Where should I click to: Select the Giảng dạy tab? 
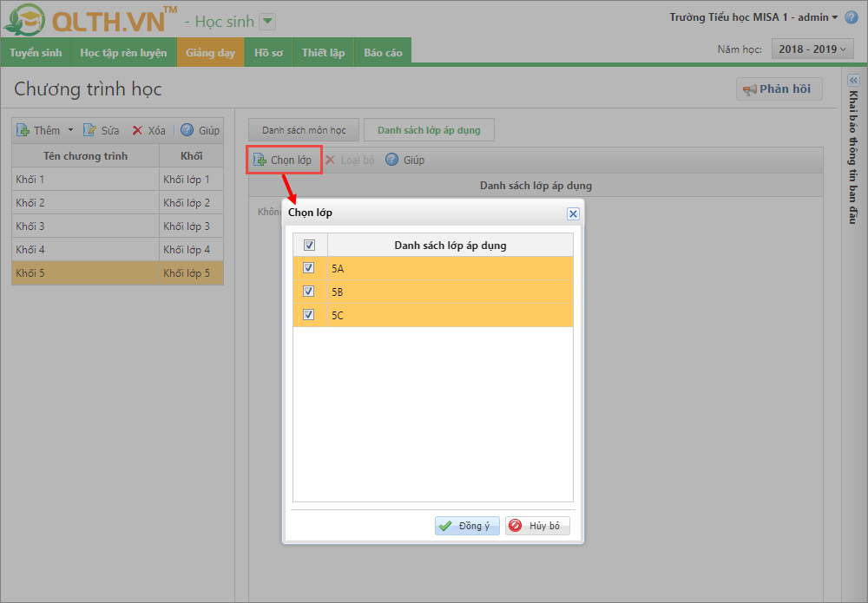[x=210, y=53]
